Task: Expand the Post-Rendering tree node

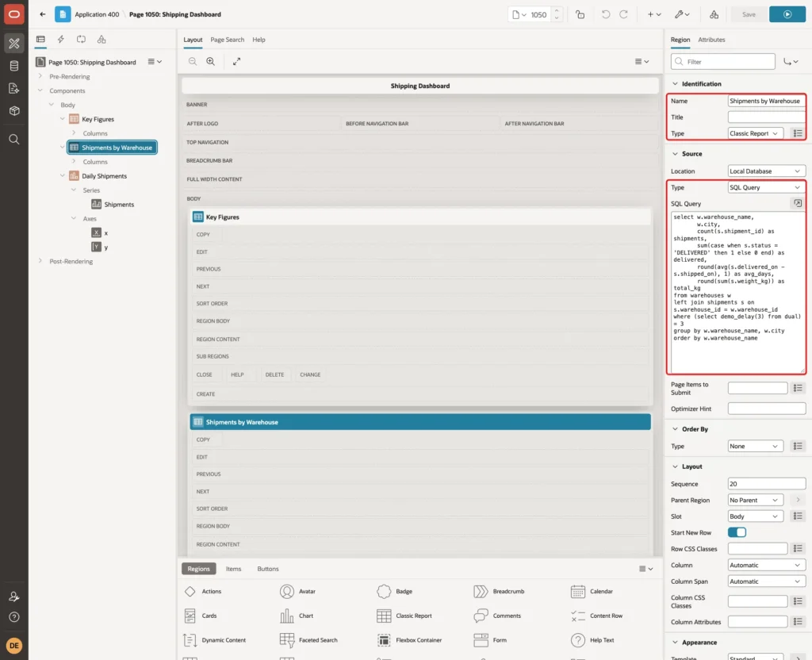Action: pos(40,260)
